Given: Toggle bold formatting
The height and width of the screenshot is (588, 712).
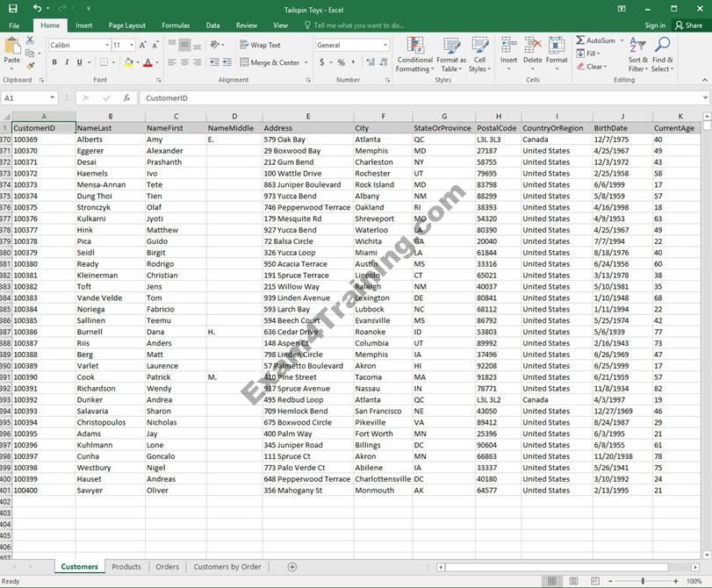Looking at the screenshot, I should [54, 62].
